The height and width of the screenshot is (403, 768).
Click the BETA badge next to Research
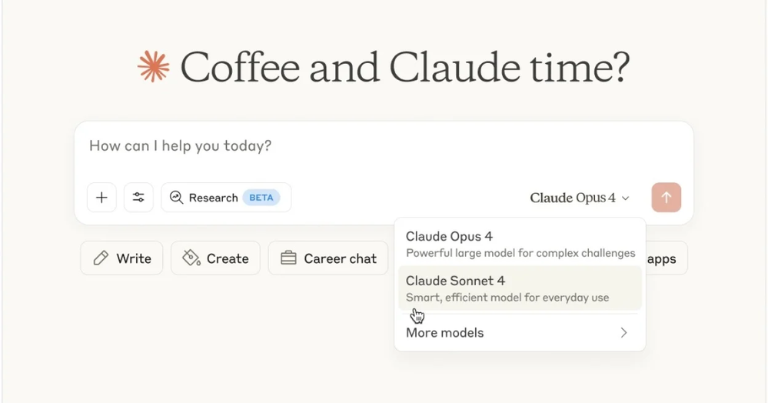[261, 197]
